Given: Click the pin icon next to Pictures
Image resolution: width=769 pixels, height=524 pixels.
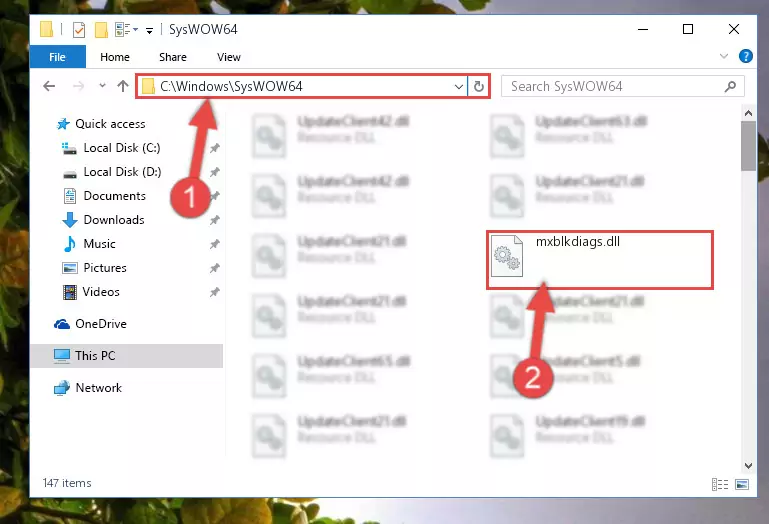Looking at the screenshot, I should 215,268.
